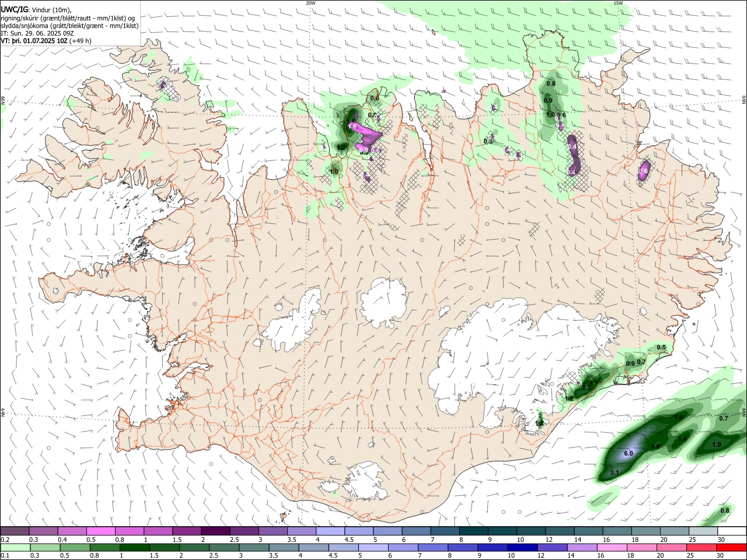Click the '2.3' rainfall value on the southeast coast
This screenshot has width=747, height=560.
point(587,387)
